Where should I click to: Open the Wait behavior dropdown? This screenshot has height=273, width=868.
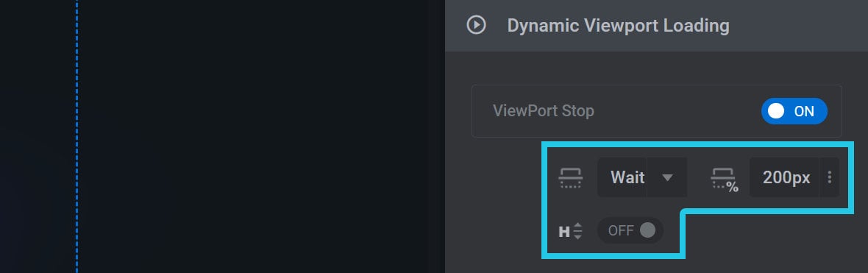(642, 177)
